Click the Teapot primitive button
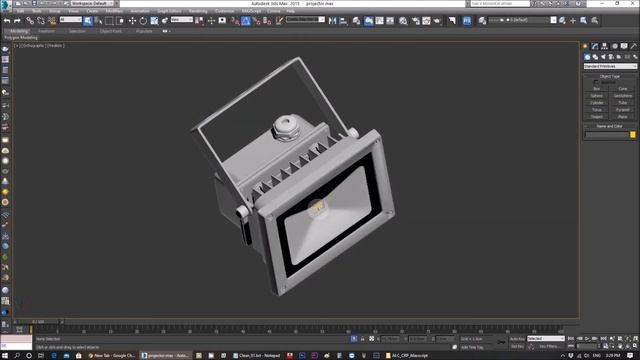Screen dimensions: 640x360 (597, 116)
